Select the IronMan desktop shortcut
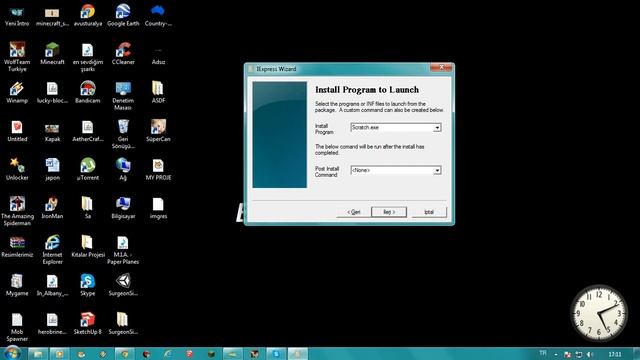 52,208
